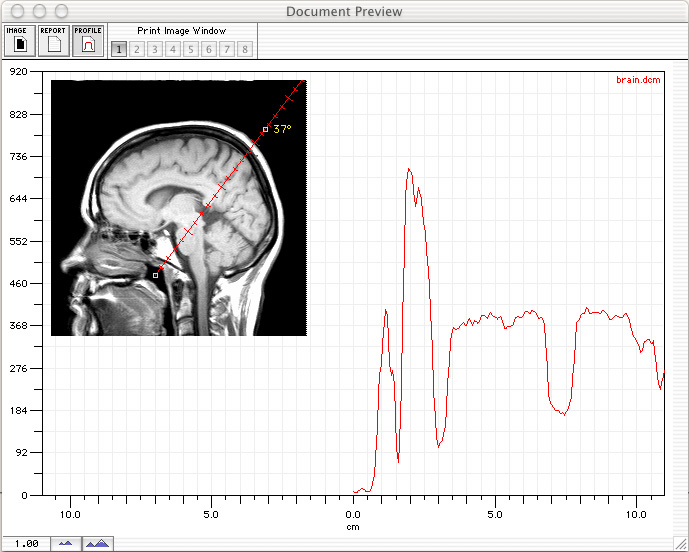
Task: Click the brain.dcm file label
Action: click(639, 79)
